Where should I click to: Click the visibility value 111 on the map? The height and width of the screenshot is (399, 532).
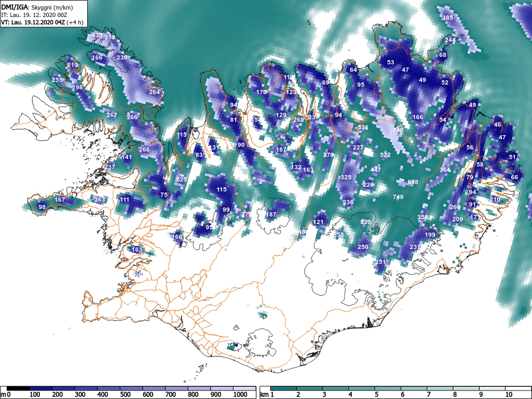tap(124, 199)
